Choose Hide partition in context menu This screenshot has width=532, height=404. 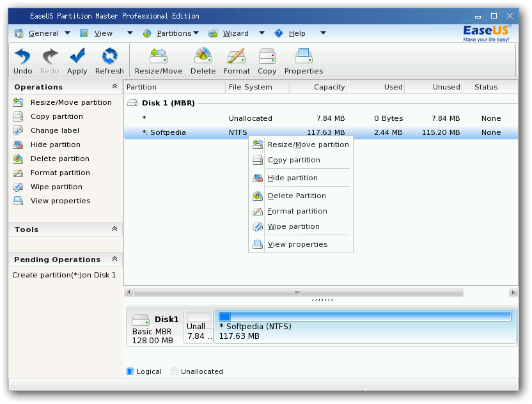click(301, 178)
